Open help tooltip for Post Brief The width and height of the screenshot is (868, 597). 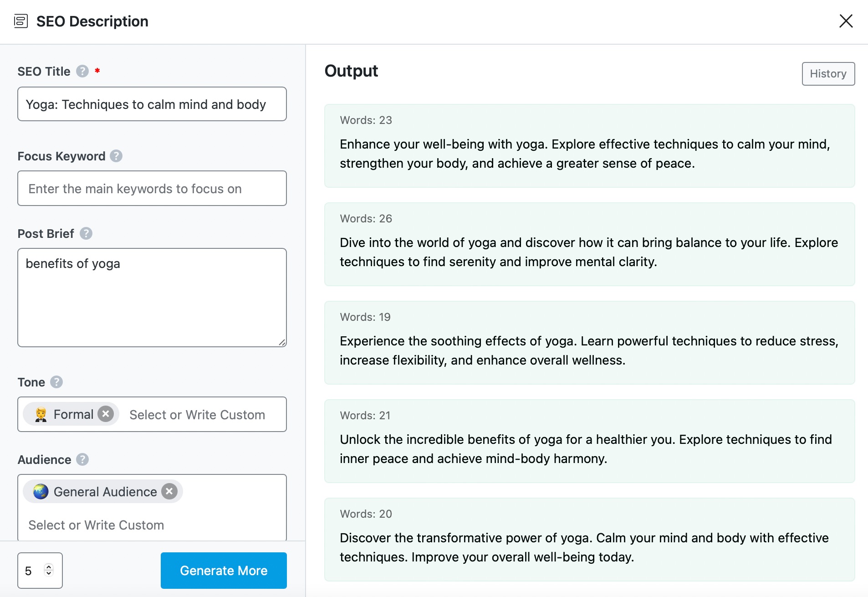[86, 233]
